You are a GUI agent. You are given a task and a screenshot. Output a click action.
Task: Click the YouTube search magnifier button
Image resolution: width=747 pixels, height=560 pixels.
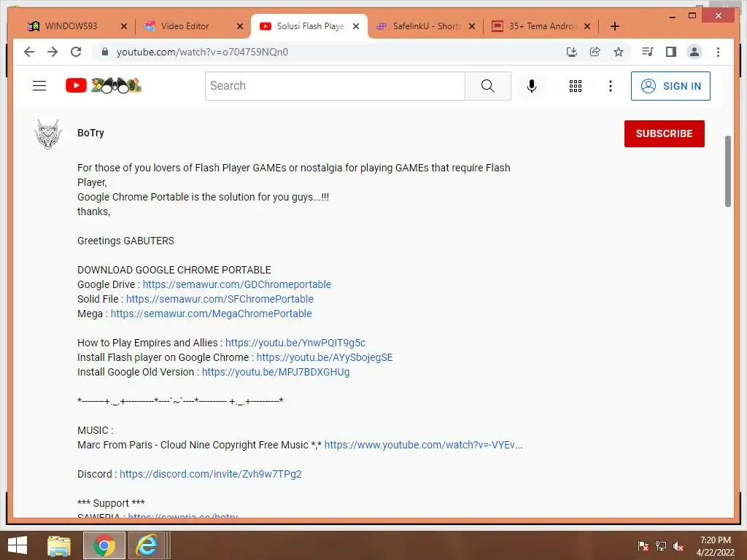point(488,86)
